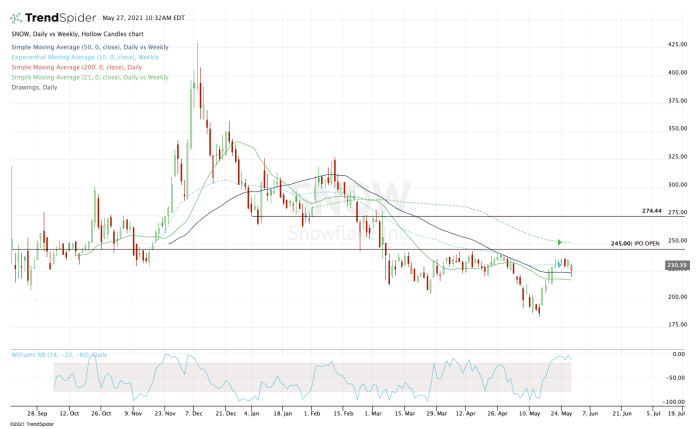Image resolution: width=700 pixels, height=429 pixels.
Task: Click the 230.39 current price tag
Action: pos(677,265)
